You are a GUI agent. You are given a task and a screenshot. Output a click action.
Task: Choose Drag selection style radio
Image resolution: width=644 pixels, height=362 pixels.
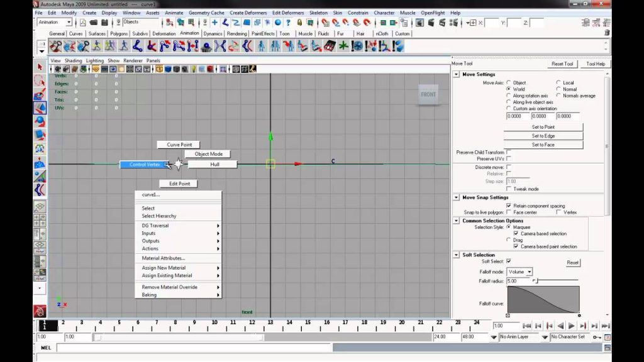point(508,239)
